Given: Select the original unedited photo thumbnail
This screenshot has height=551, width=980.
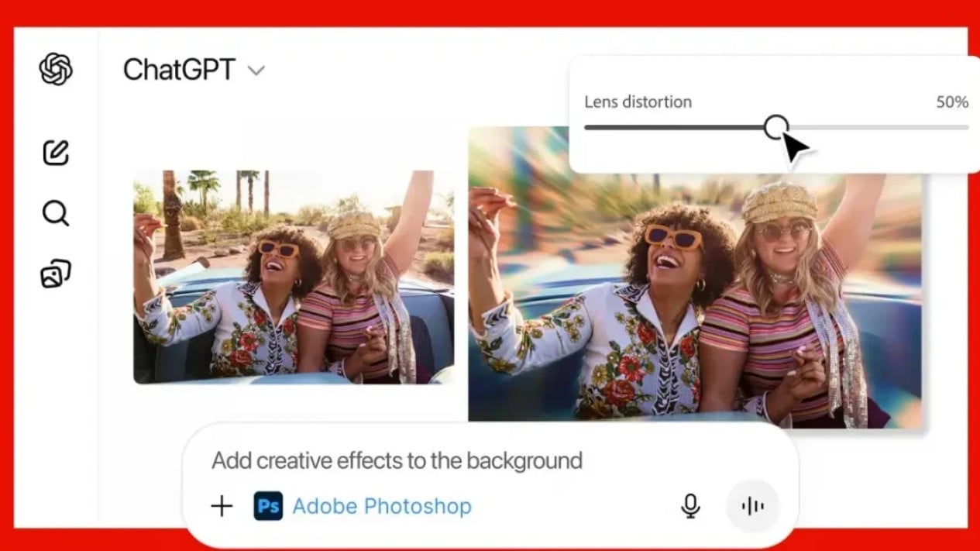Looking at the screenshot, I should (294, 277).
